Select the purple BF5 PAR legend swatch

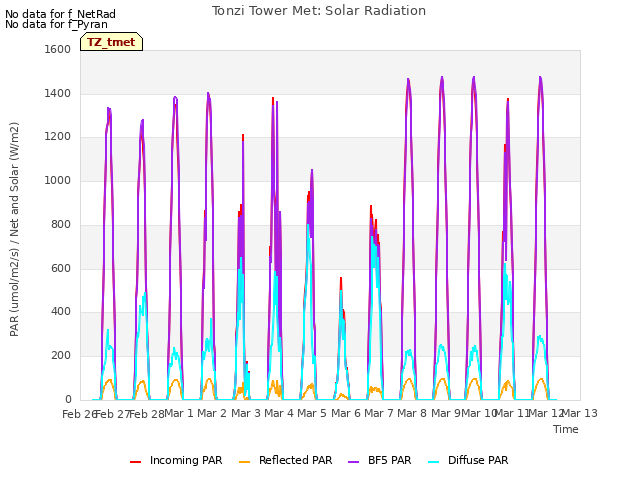(x=353, y=462)
